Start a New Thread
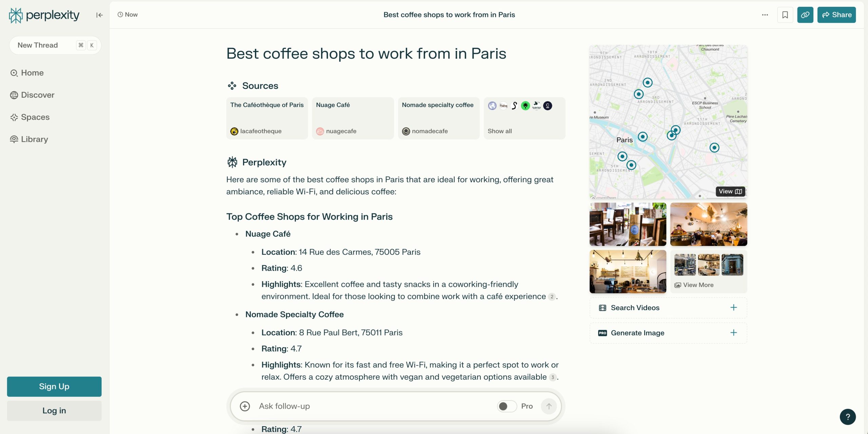This screenshot has width=868, height=434. point(55,45)
